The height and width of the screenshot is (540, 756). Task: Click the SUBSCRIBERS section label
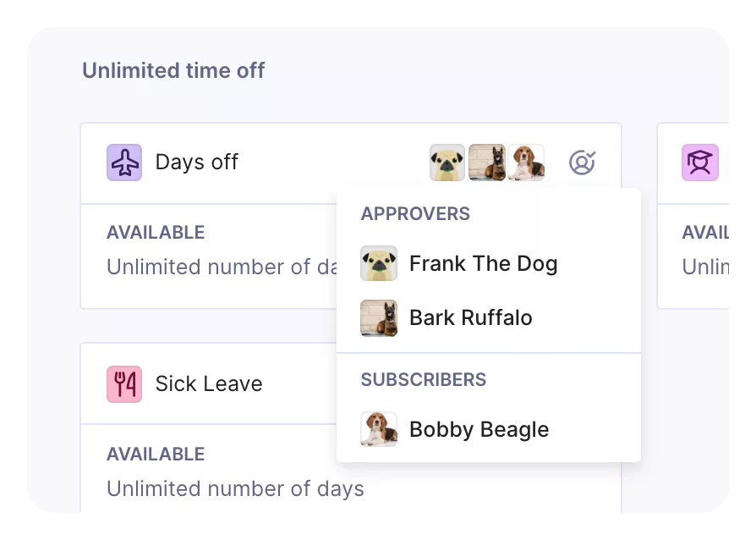424,380
